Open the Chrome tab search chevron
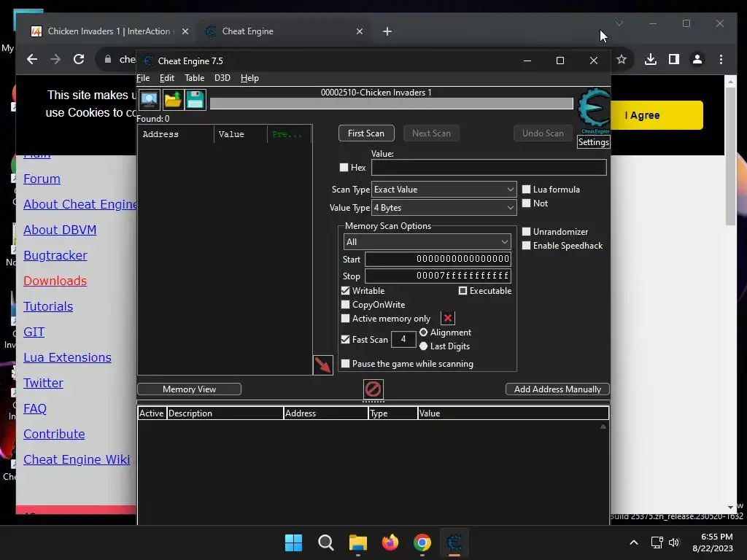Image resolution: width=747 pixels, height=560 pixels. pos(619,23)
